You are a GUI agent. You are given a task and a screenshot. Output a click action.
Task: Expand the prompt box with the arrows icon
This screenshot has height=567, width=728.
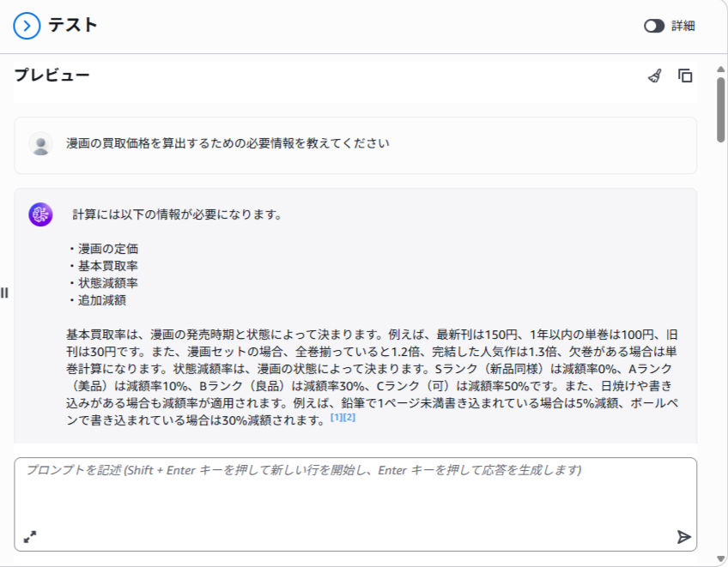pyautogui.click(x=30, y=537)
